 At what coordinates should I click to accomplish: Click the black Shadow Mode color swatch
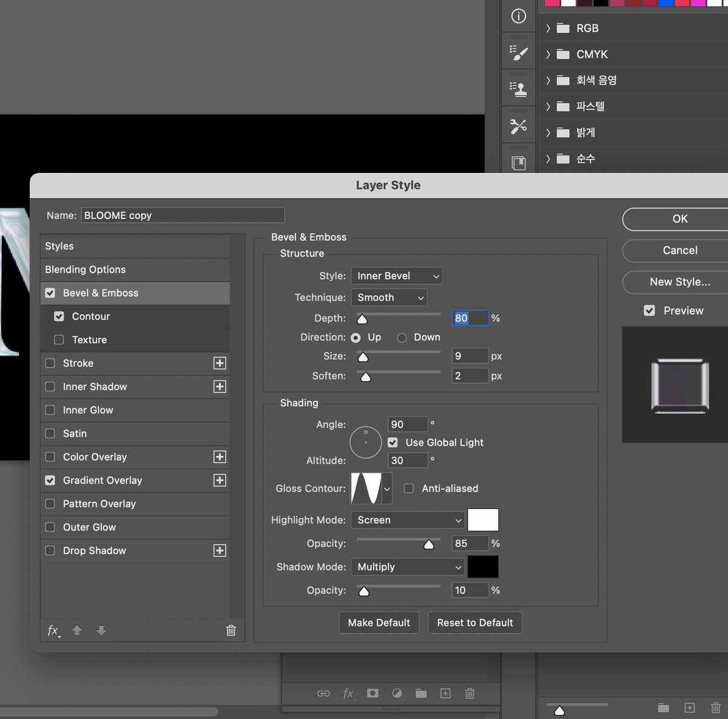(483, 567)
